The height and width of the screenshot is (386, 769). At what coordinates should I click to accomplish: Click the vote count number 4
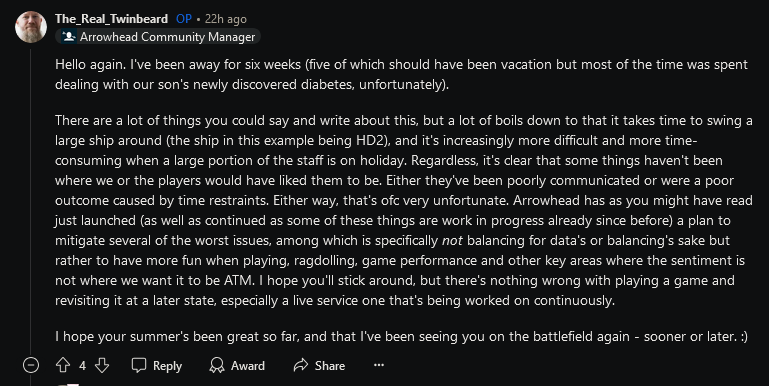click(x=82, y=366)
